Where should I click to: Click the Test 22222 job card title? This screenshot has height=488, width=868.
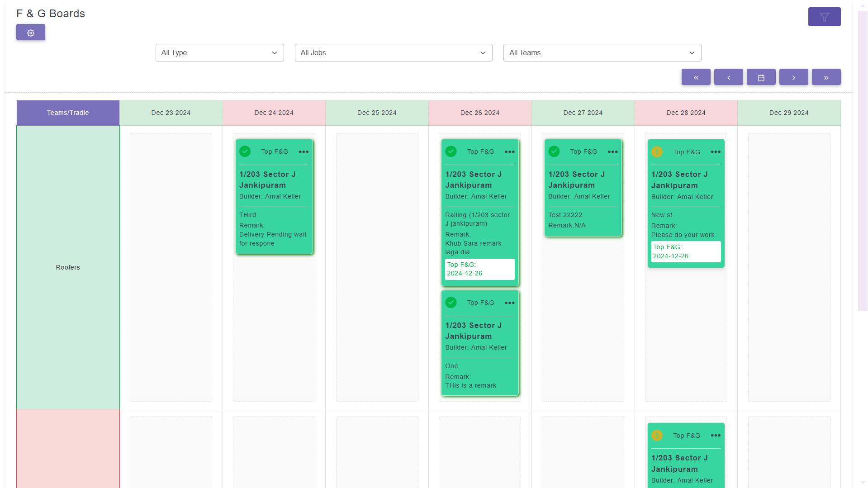pyautogui.click(x=576, y=180)
